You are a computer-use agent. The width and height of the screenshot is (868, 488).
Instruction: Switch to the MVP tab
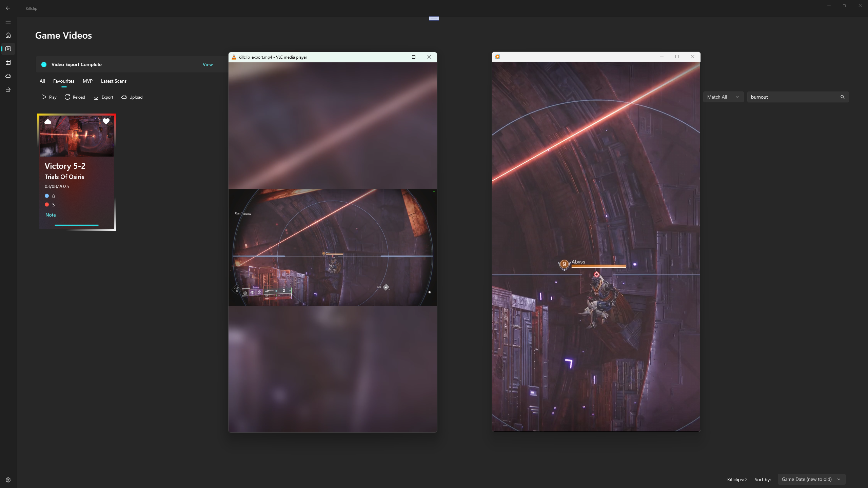pyautogui.click(x=87, y=81)
